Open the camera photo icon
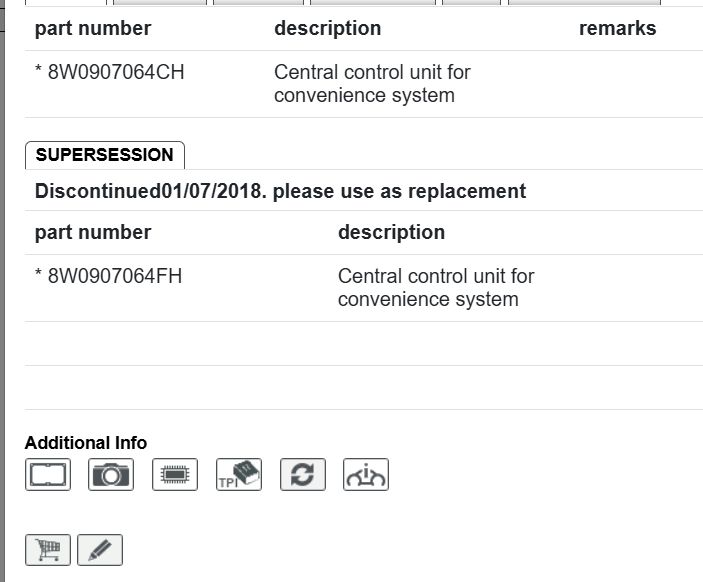The width and height of the screenshot is (703, 582). pos(111,474)
